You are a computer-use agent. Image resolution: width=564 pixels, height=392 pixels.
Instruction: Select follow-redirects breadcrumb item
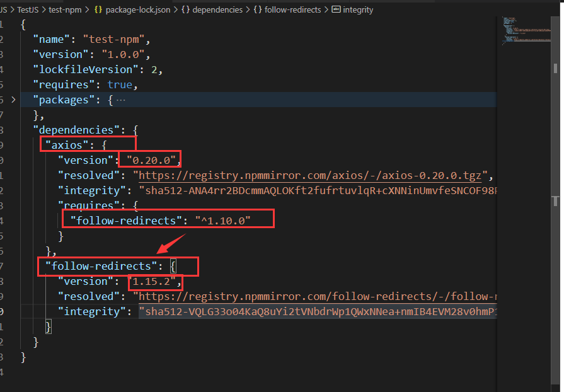pyautogui.click(x=292, y=10)
